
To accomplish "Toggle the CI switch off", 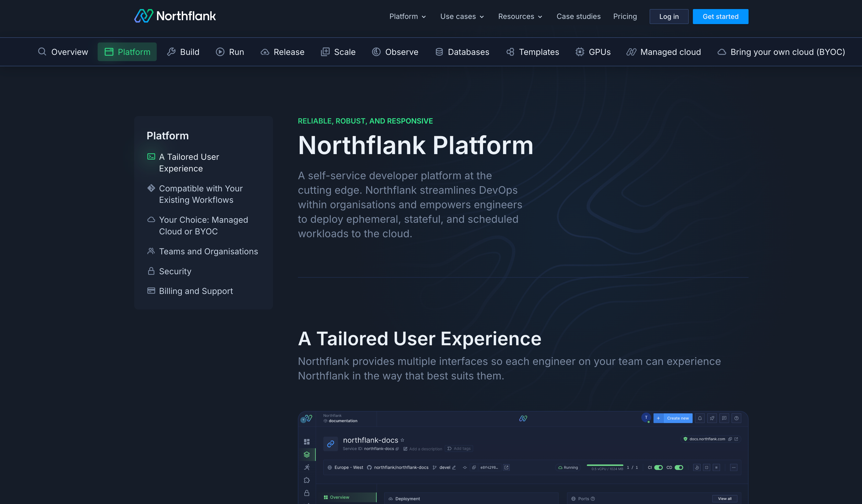I will [658, 467].
